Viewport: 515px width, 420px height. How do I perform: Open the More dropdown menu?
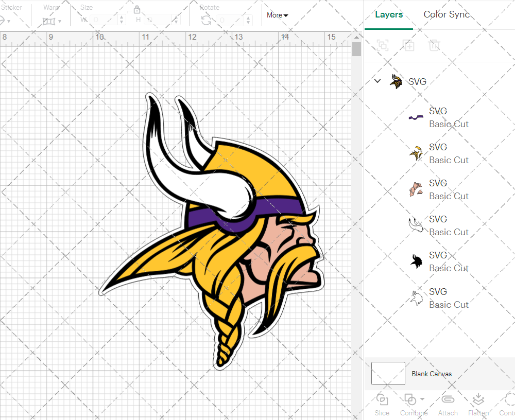[x=277, y=15]
